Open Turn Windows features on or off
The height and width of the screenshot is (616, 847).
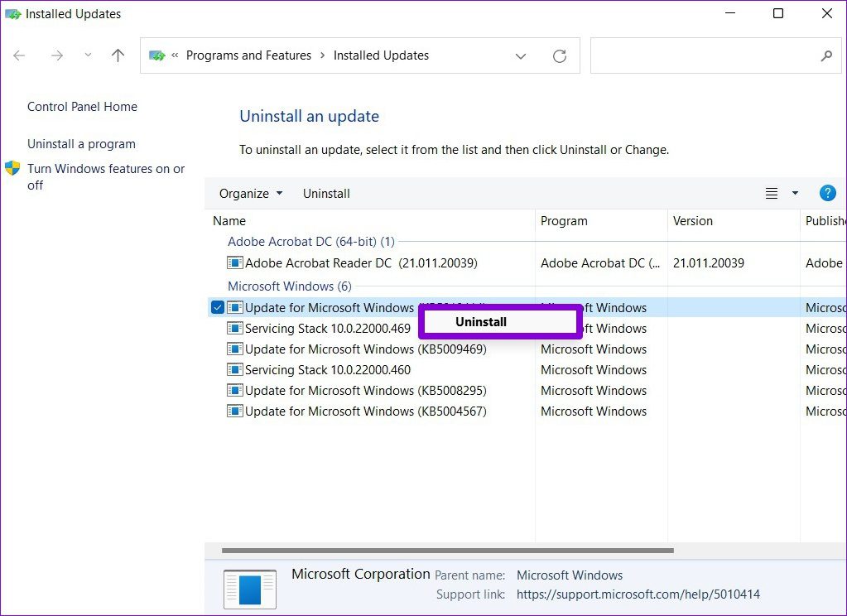tap(106, 176)
